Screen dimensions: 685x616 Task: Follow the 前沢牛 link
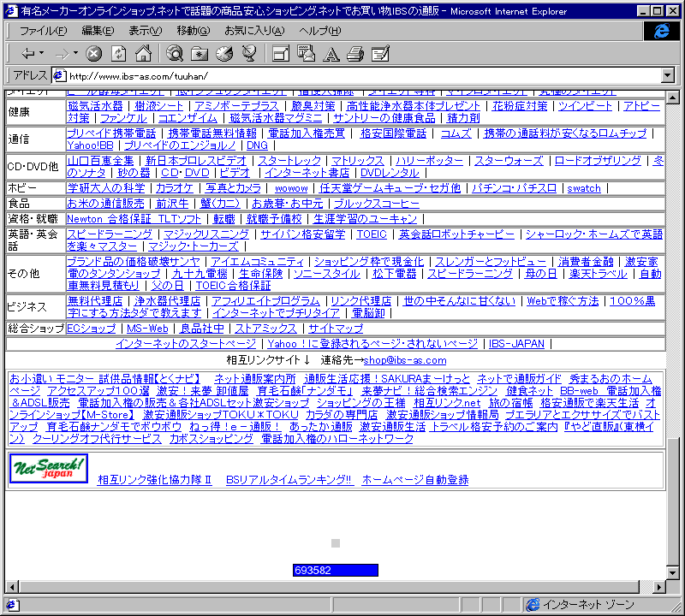[172, 204]
